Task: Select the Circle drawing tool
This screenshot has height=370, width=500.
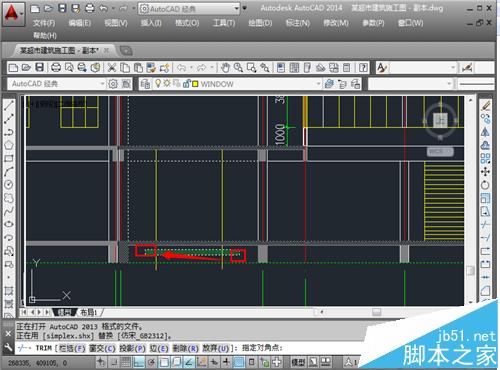Action: point(9,185)
